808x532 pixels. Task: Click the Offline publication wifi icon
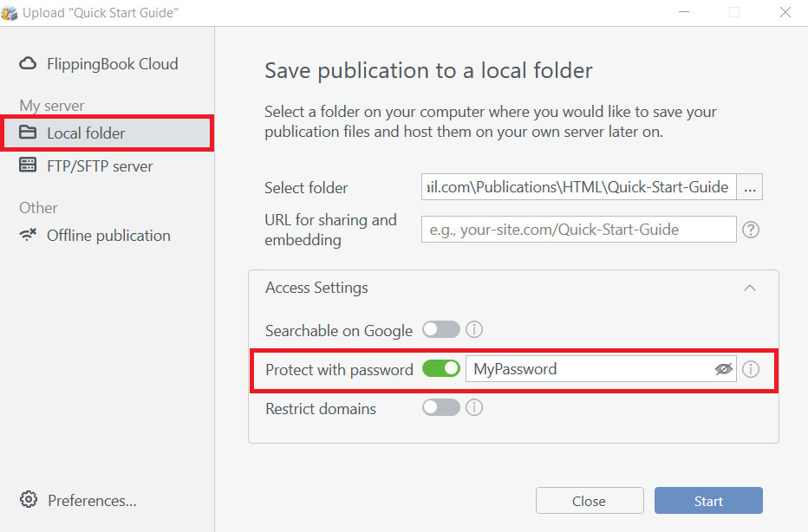click(28, 235)
